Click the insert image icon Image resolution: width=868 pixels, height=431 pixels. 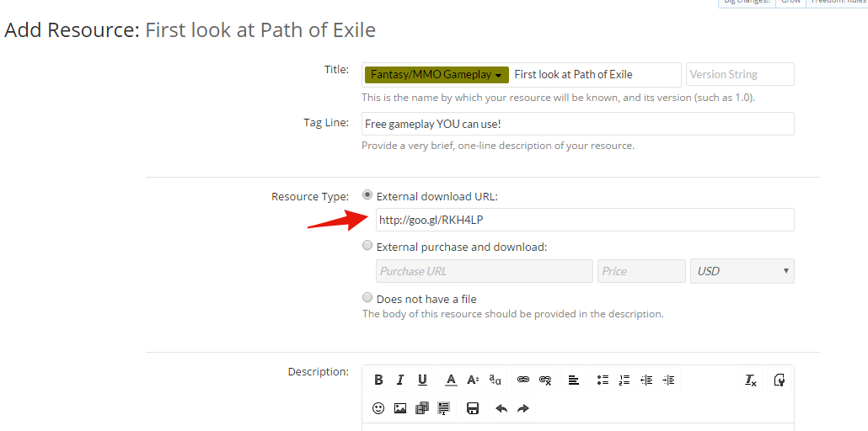pyautogui.click(x=400, y=408)
